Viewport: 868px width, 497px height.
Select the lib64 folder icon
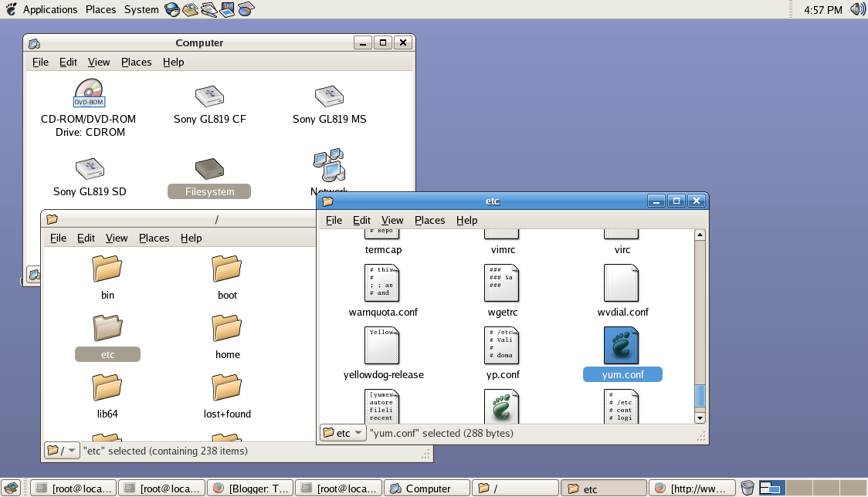pos(107,387)
